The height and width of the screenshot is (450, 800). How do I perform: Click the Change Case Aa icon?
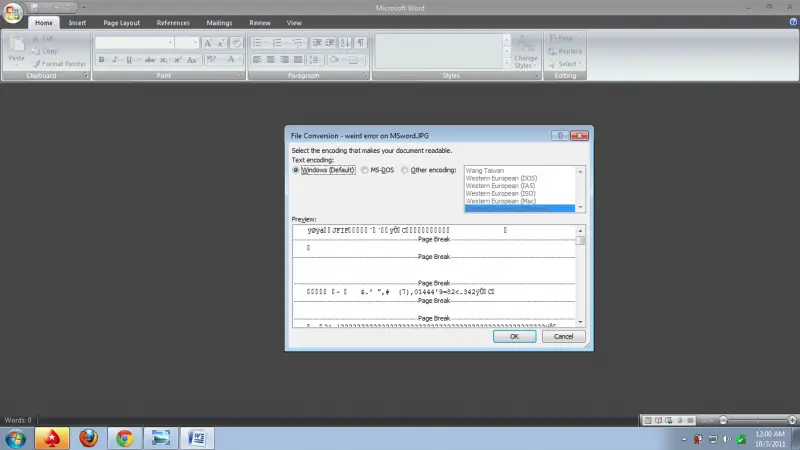(192, 60)
